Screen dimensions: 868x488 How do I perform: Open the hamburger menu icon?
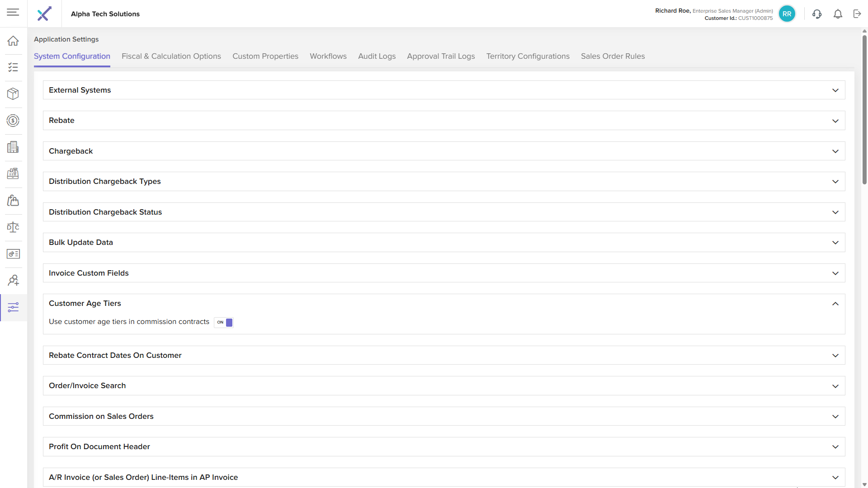click(13, 12)
